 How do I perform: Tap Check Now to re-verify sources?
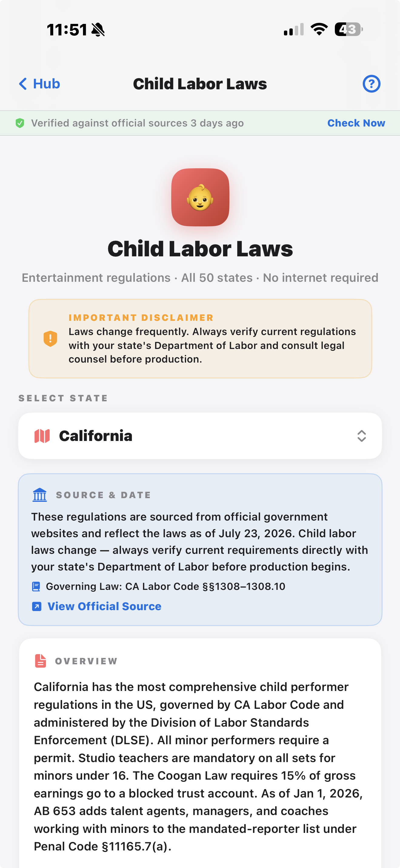click(x=356, y=123)
